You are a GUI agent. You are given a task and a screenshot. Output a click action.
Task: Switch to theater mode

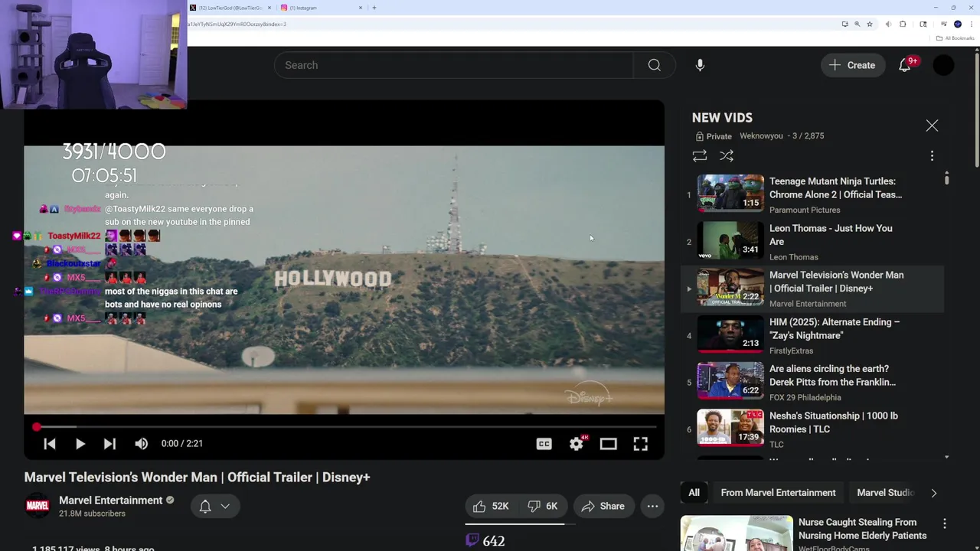coord(608,444)
